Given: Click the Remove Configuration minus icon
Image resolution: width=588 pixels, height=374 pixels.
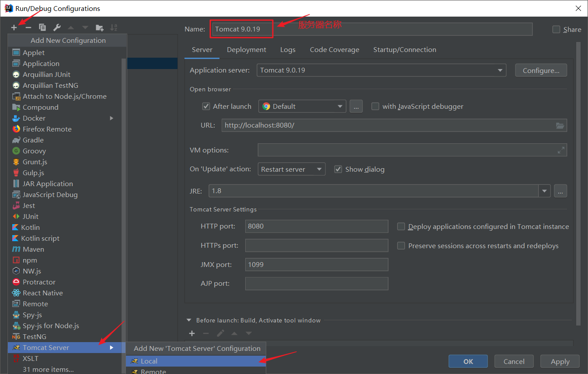Looking at the screenshot, I should 28,28.
